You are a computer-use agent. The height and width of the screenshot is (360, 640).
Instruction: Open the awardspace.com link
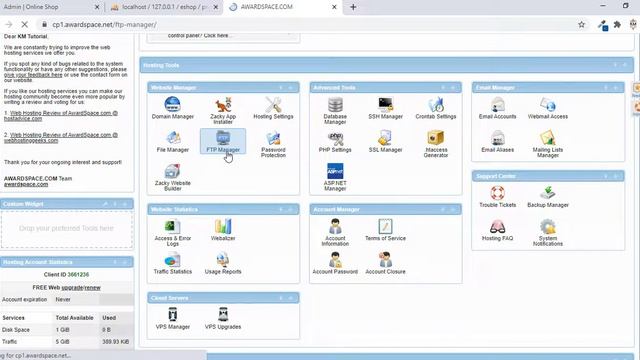click(26, 184)
